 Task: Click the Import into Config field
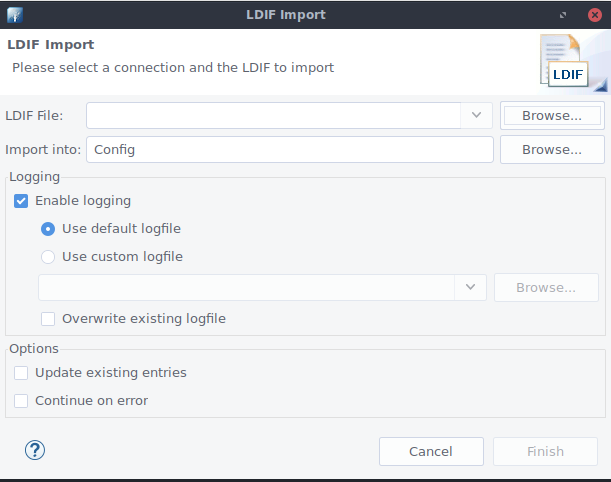[290, 149]
